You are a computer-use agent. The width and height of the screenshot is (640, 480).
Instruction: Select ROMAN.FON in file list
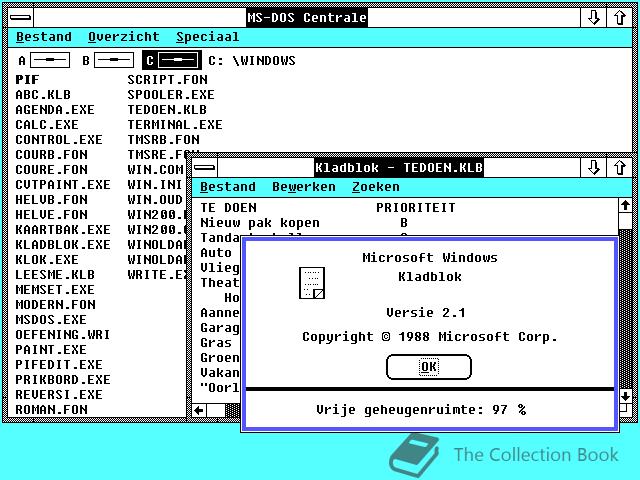point(51,410)
